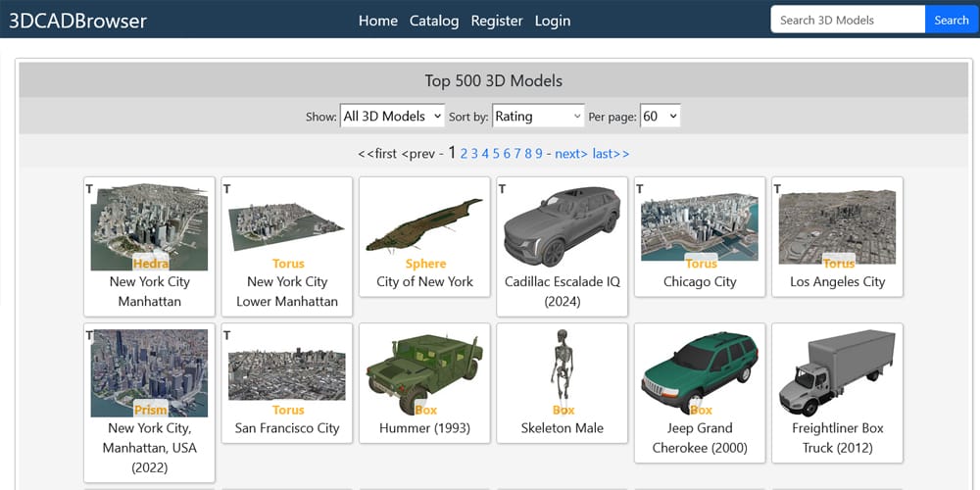Click 'Freightliner Box Truck (2012)' title text

[x=837, y=438]
